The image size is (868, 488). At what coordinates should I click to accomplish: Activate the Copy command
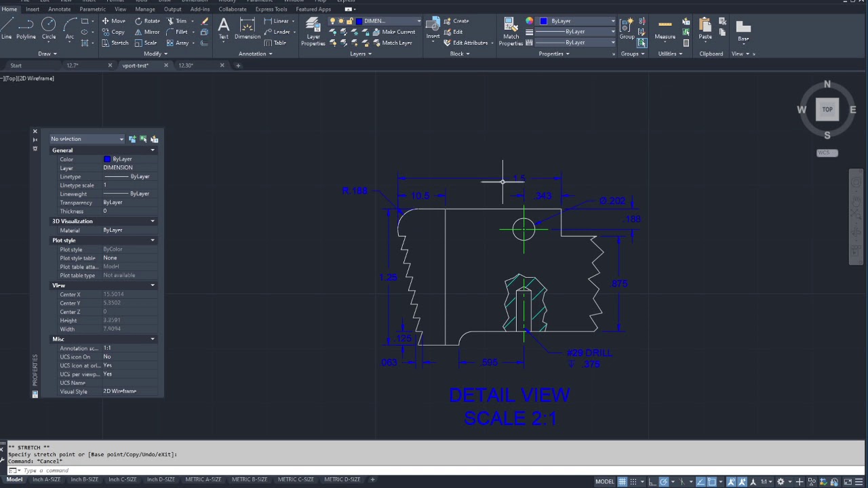tap(113, 32)
